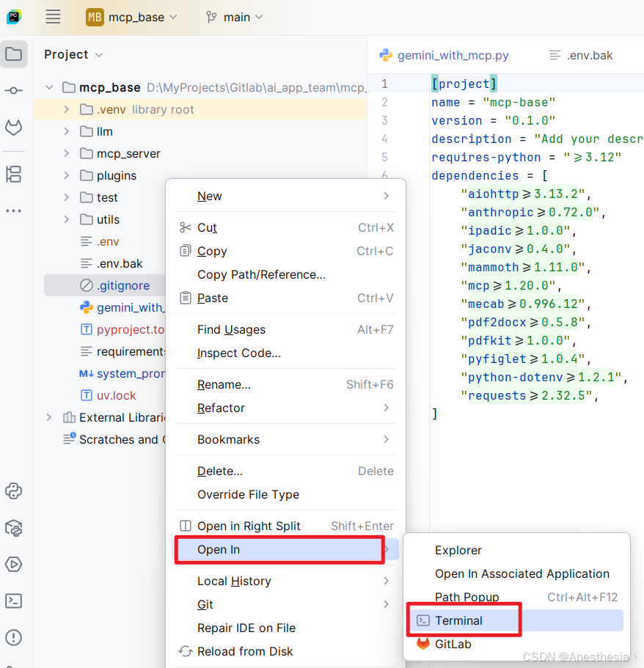
Task: Open the Git submenu
Action: pos(285,604)
